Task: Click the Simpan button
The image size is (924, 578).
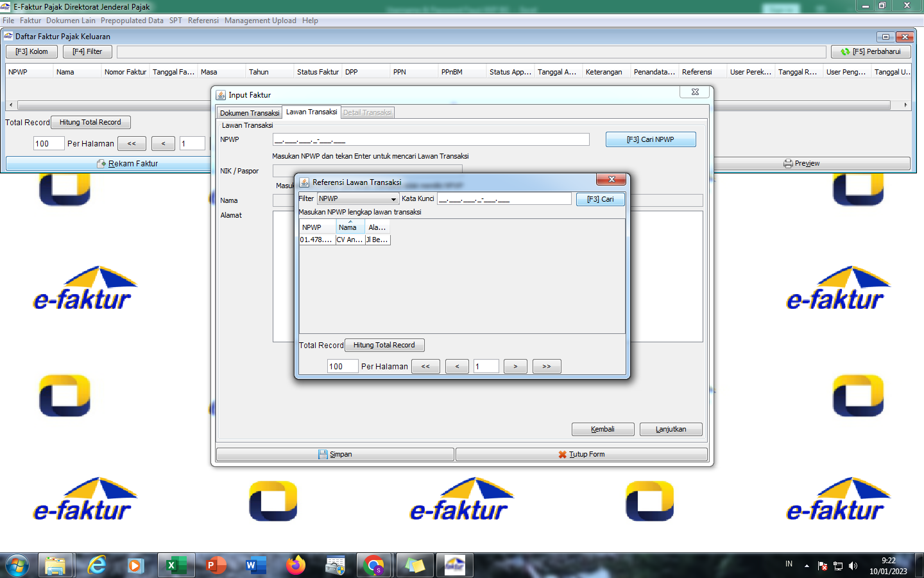Action: tap(335, 454)
